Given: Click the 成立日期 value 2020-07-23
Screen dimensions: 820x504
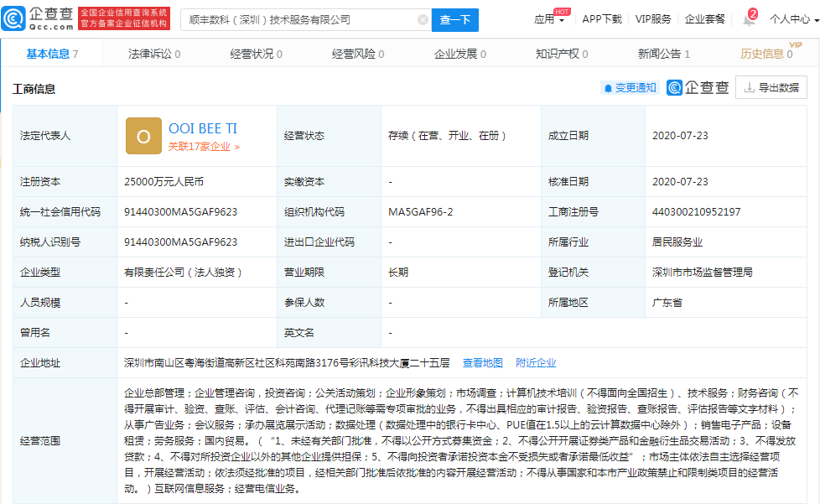Looking at the screenshot, I should tap(680, 136).
